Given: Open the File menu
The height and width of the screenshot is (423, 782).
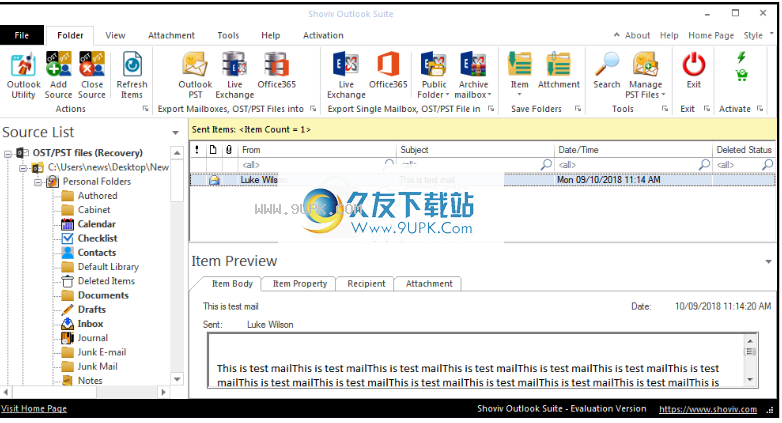Looking at the screenshot, I should (x=21, y=35).
